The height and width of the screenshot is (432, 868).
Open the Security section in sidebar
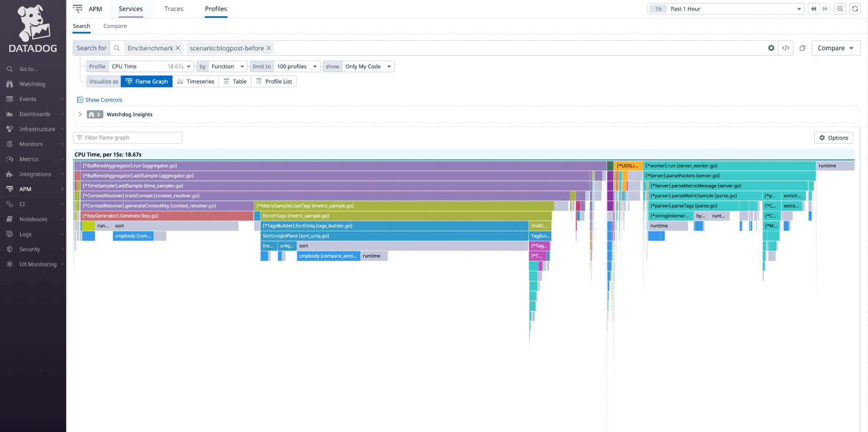pos(29,249)
